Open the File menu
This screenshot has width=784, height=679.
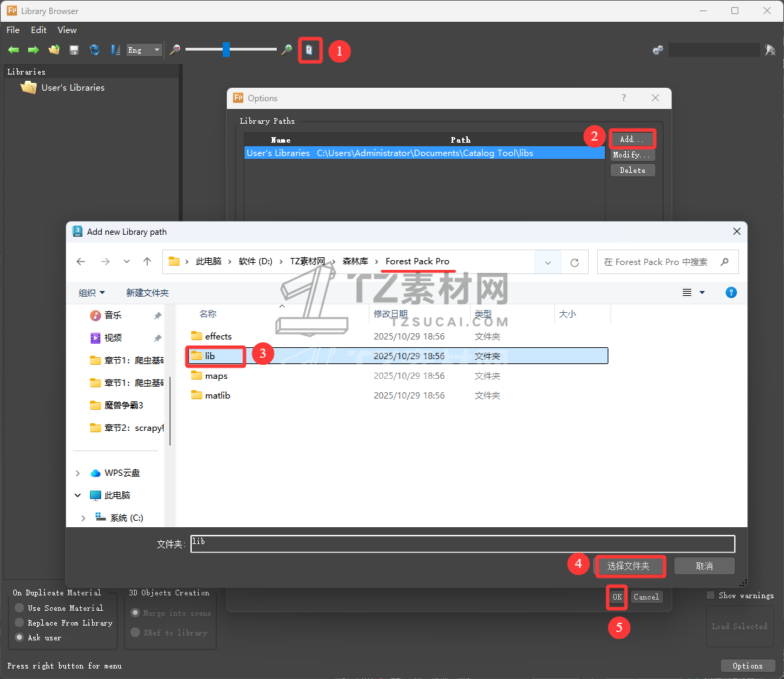pyautogui.click(x=13, y=30)
